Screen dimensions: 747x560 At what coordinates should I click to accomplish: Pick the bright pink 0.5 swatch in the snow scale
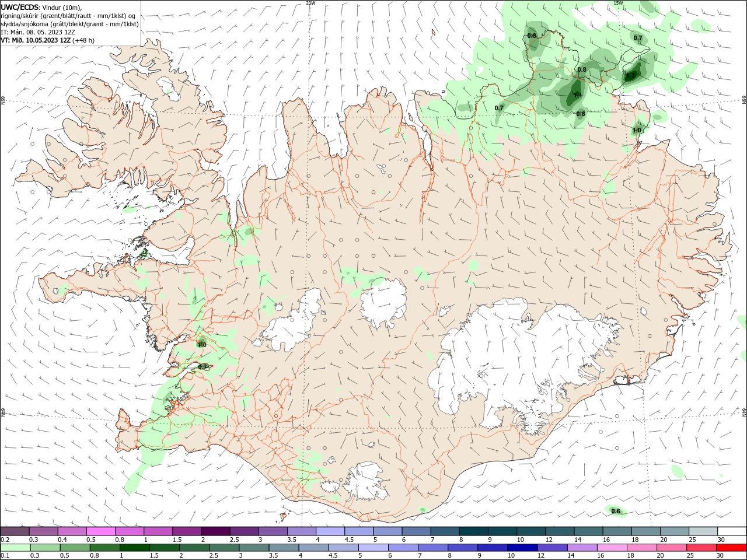pyautogui.click(x=102, y=531)
